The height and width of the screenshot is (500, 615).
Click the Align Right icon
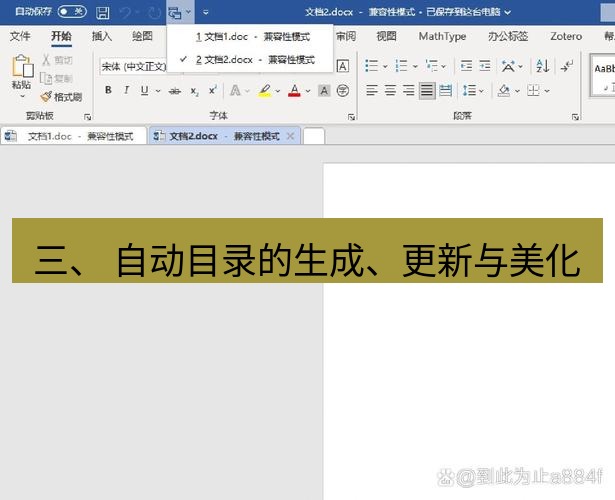click(408, 91)
